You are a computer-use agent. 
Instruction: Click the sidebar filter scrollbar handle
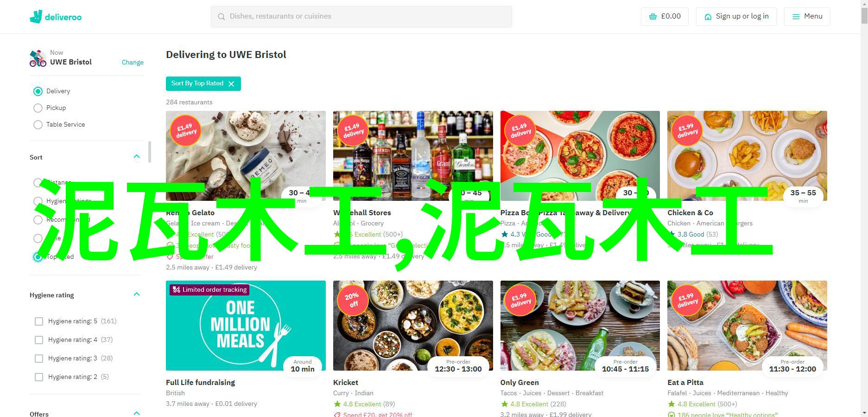pos(150,152)
